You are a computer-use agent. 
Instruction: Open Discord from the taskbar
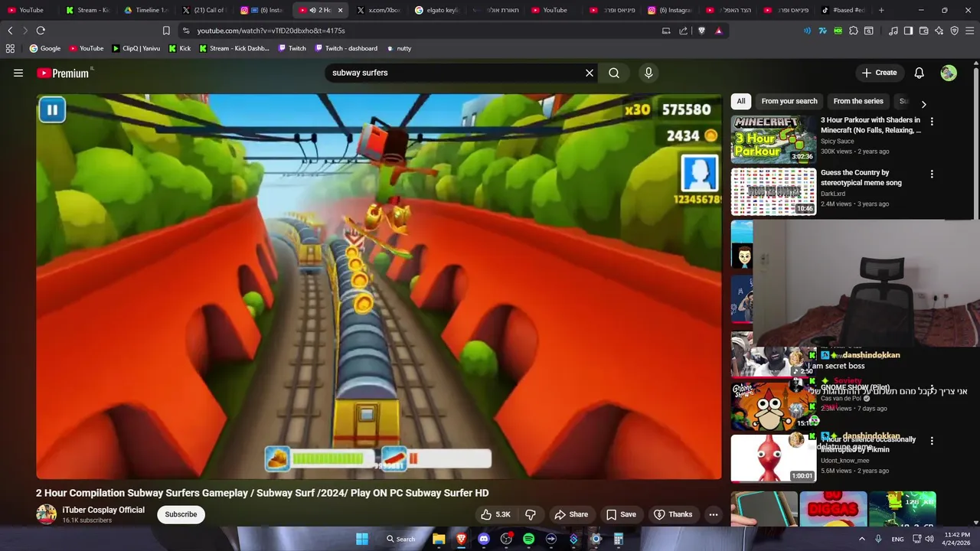483,539
